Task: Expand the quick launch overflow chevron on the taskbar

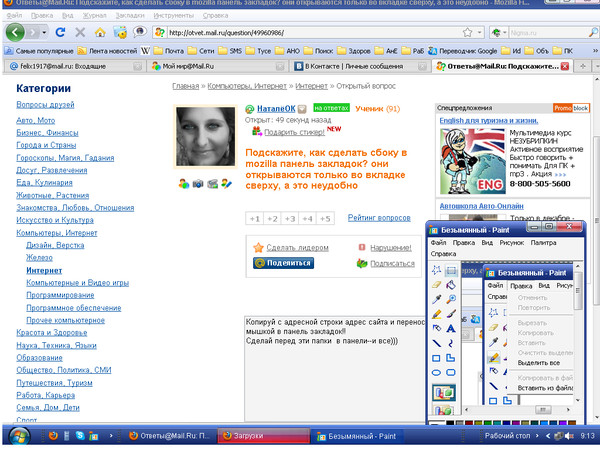Action: (x=111, y=435)
